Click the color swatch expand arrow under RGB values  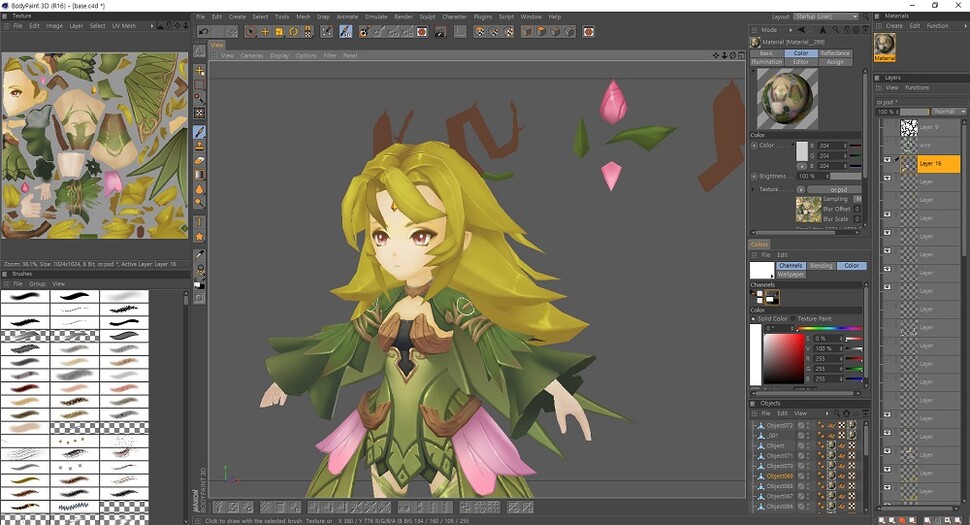pyautogui.click(x=802, y=166)
